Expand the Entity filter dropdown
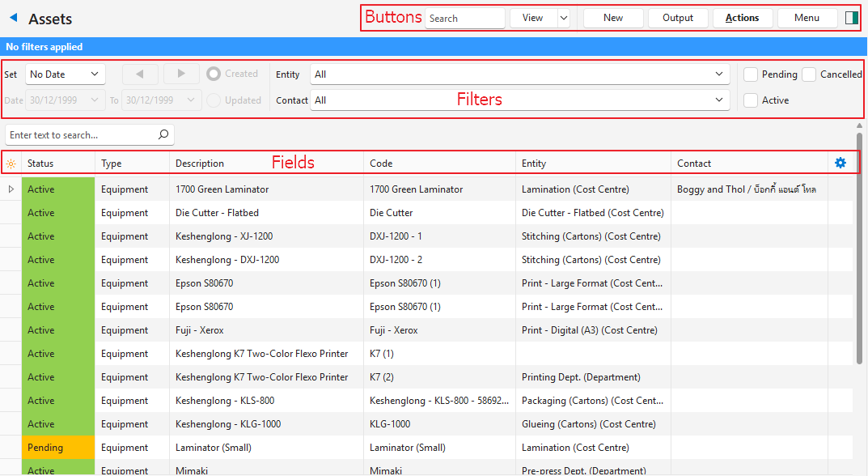This screenshot has width=868, height=476. 719,74
